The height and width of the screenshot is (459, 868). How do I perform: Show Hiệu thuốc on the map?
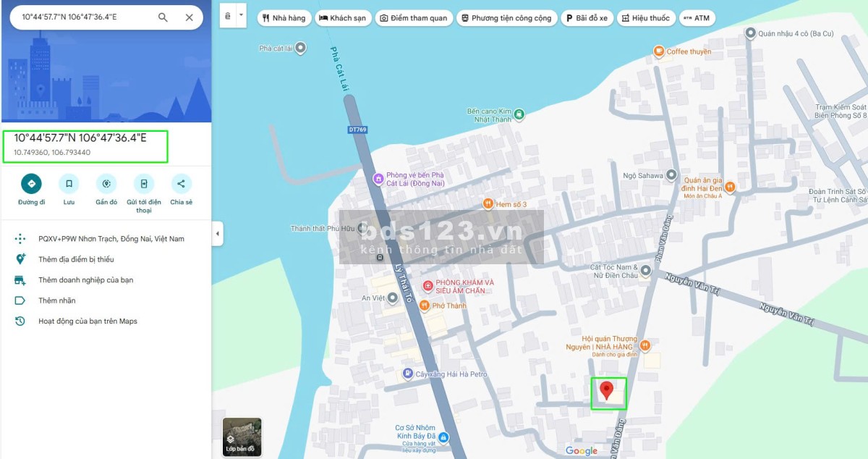point(645,18)
